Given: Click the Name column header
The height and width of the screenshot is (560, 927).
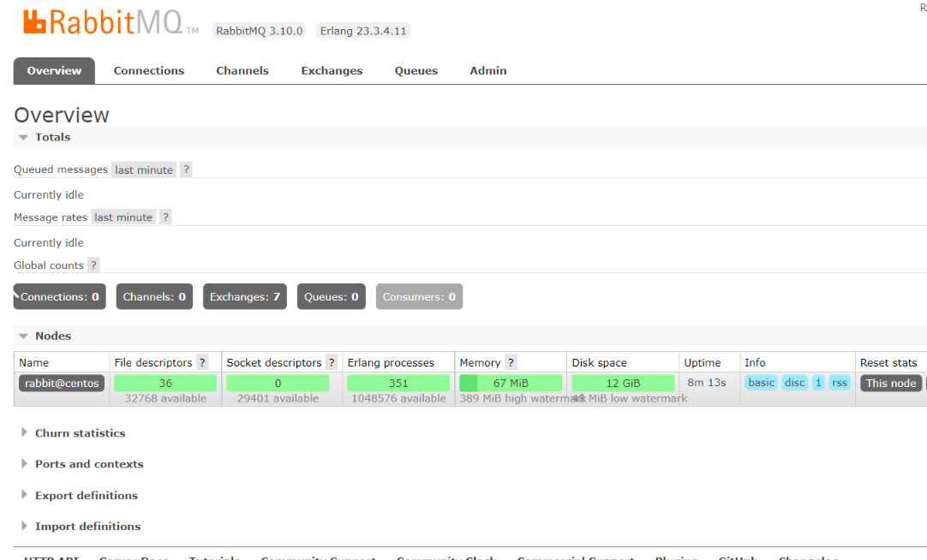Looking at the screenshot, I should [x=33, y=362].
